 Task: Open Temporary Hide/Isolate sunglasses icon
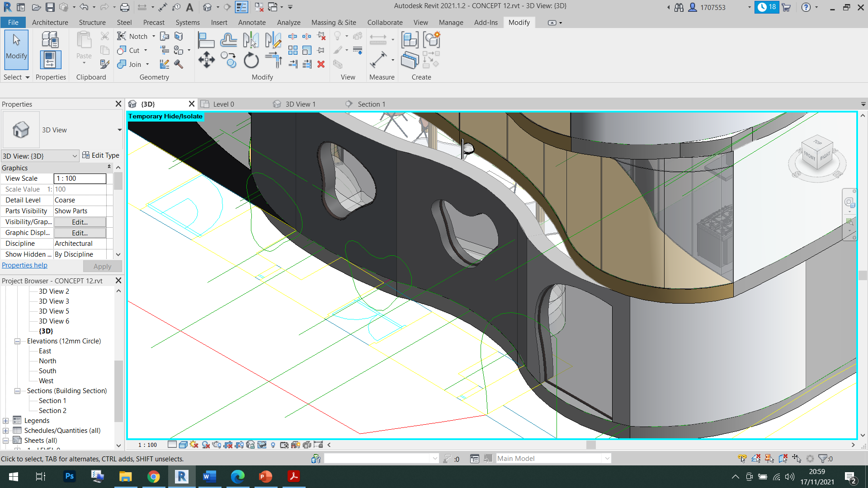click(x=262, y=445)
